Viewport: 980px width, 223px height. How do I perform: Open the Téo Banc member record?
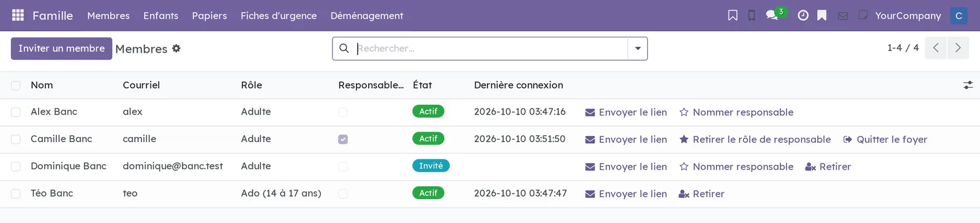click(x=51, y=193)
